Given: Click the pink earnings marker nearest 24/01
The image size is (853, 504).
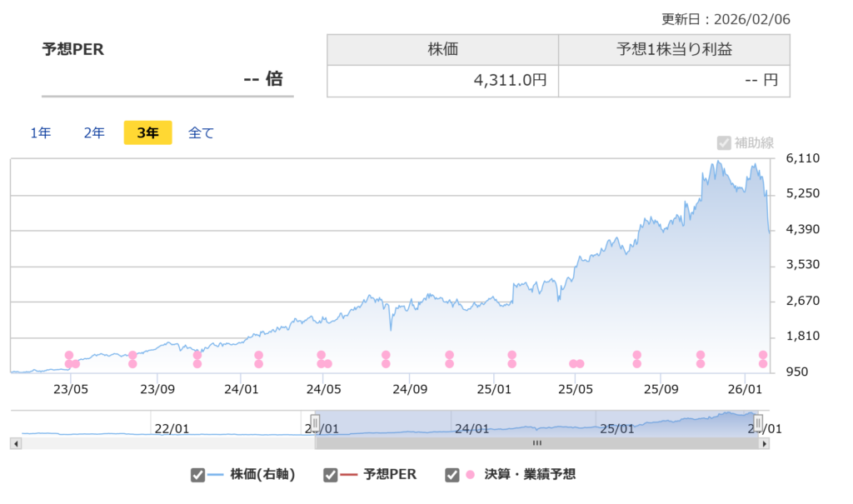Looking at the screenshot, I should point(258,359).
